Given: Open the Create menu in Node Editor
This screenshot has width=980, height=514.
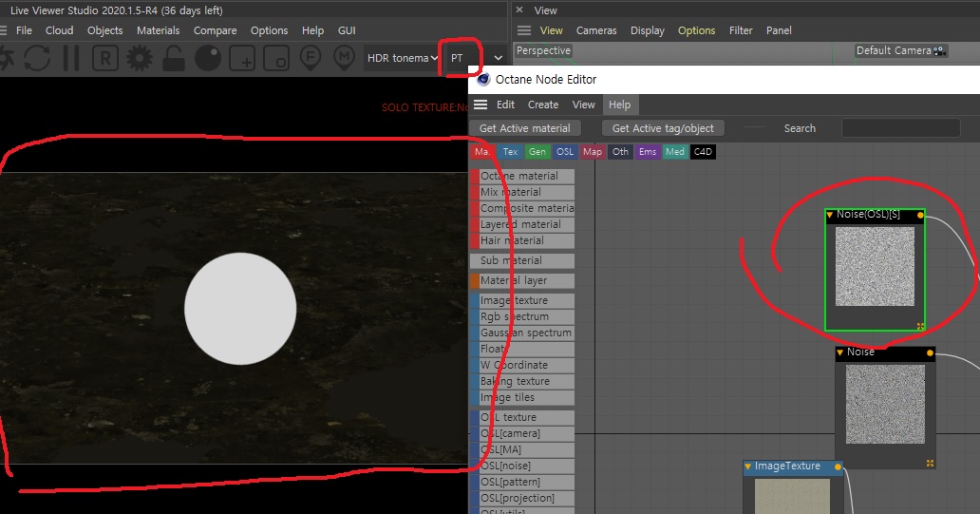Looking at the screenshot, I should click(x=543, y=105).
